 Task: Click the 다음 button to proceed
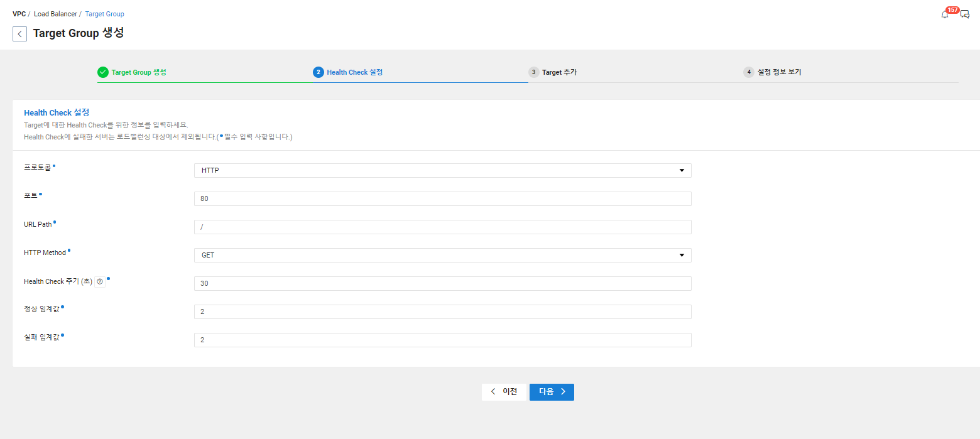click(551, 391)
